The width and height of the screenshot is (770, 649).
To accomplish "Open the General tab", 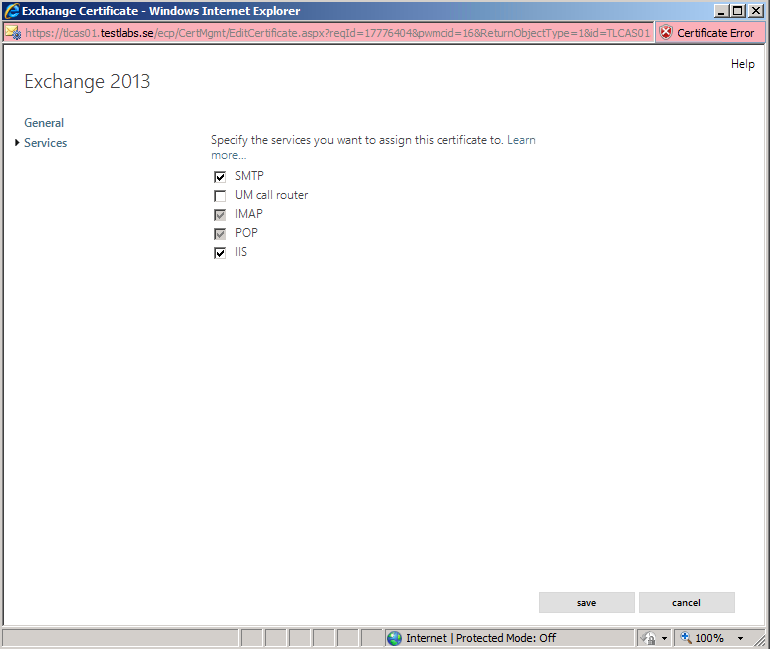I will pos(44,123).
